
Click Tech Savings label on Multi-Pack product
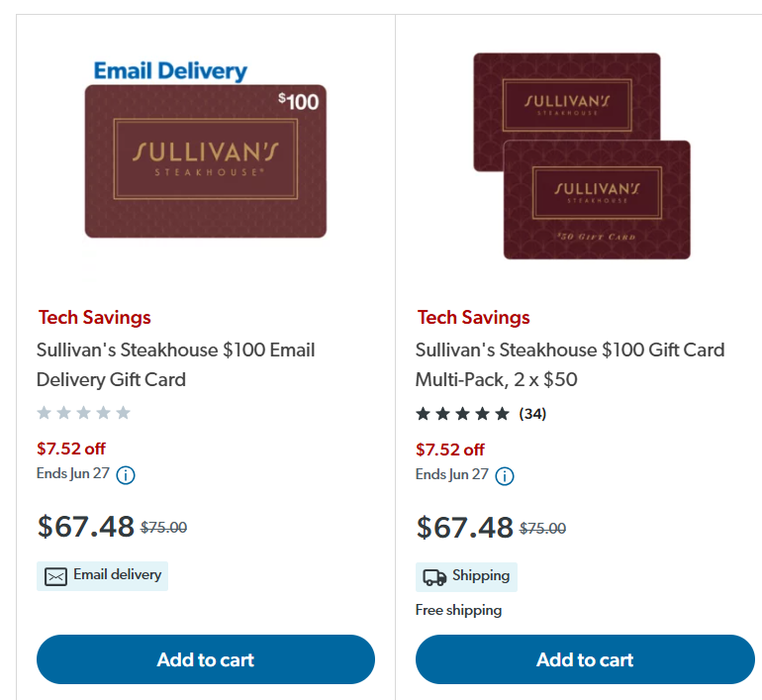pyautogui.click(x=474, y=317)
